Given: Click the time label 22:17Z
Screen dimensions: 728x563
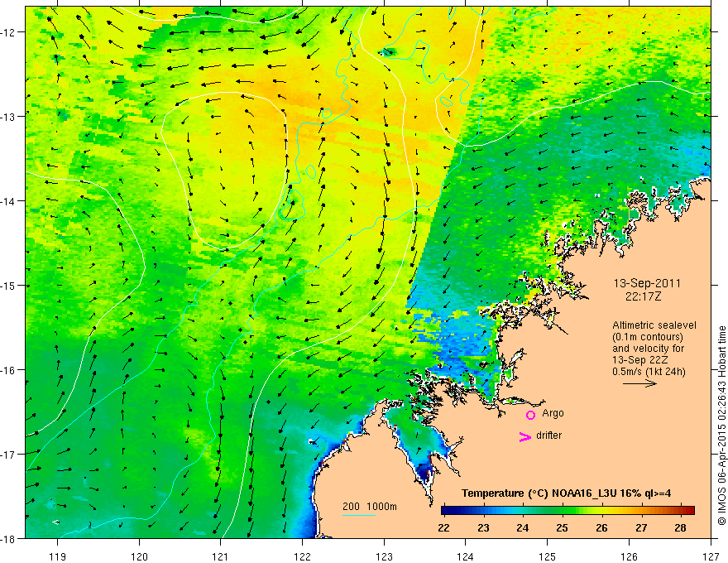Looking at the screenshot, I should click(x=643, y=296).
